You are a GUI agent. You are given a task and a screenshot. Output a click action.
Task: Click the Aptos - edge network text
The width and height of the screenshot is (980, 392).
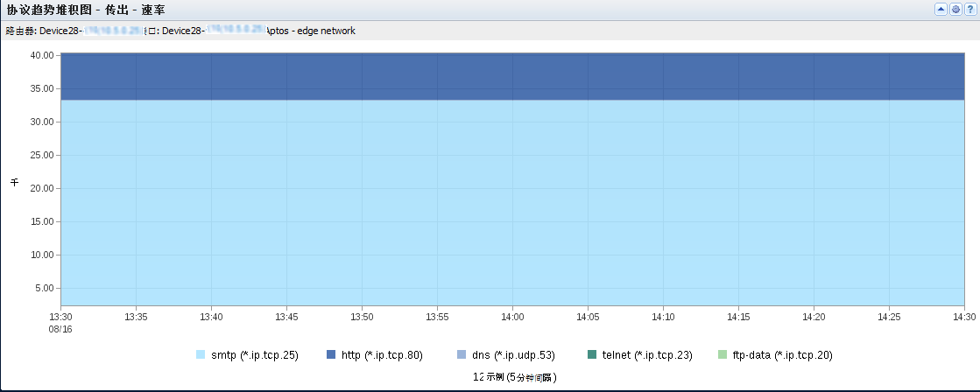pos(311,31)
